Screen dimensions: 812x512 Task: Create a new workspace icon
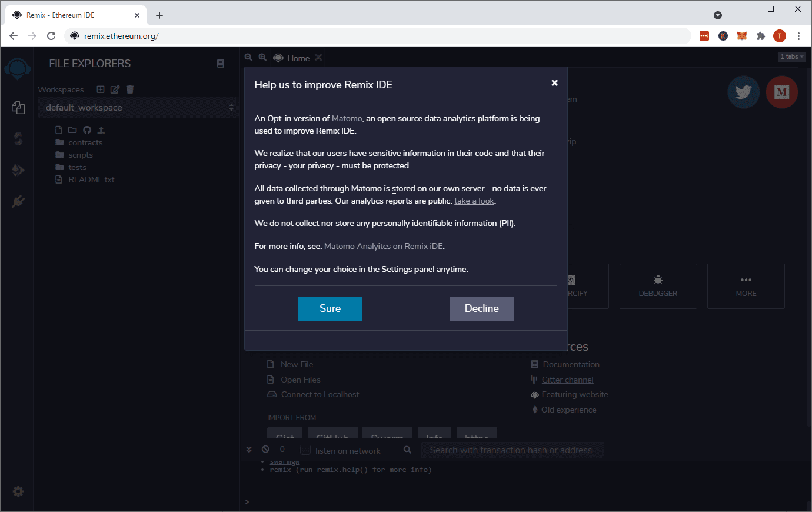(101, 89)
